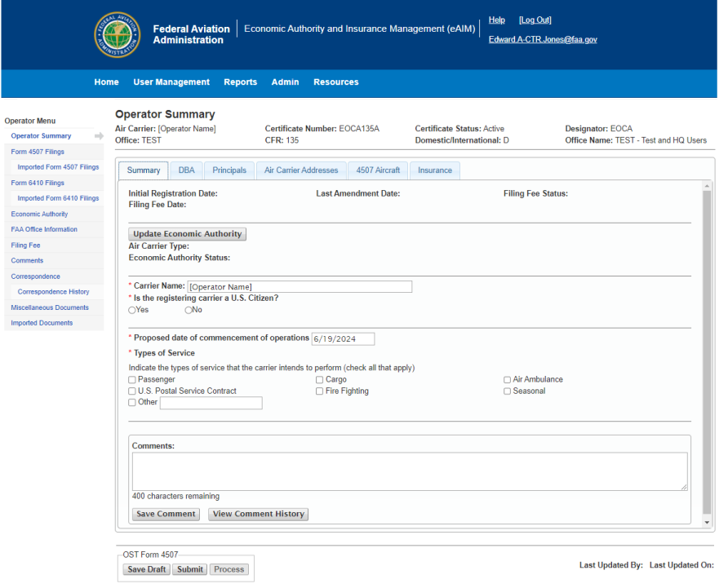Click the Help link
The height and width of the screenshot is (588, 719).
click(x=496, y=20)
